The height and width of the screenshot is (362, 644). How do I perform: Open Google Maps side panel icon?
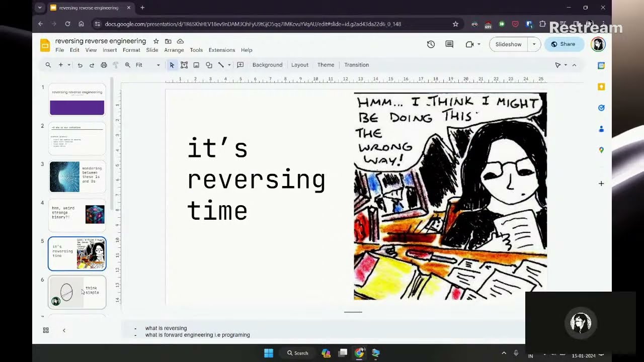coord(601,150)
